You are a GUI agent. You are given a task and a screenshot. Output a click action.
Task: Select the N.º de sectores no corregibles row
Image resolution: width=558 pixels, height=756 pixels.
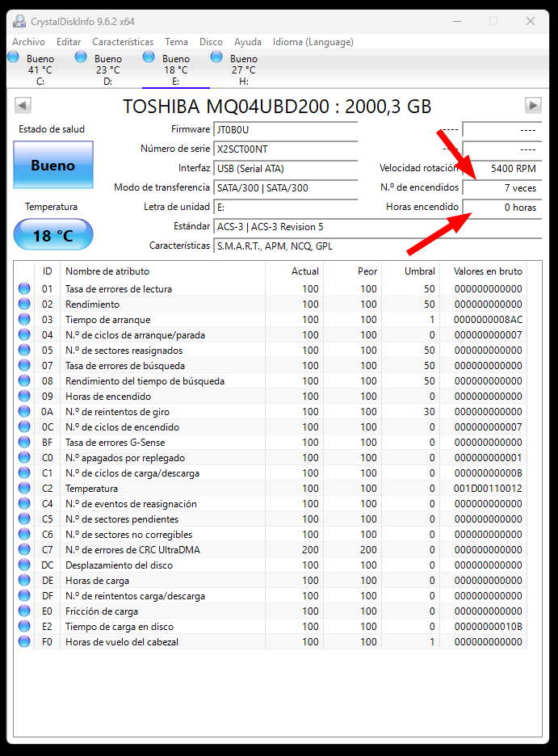coord(271,534)
